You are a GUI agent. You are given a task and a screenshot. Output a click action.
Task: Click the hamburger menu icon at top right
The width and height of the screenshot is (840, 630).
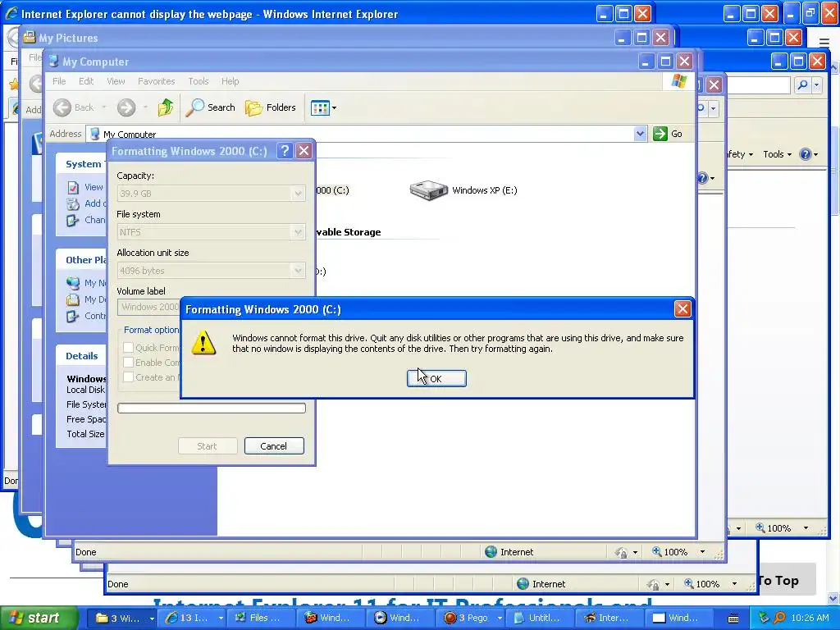click(x=824, y=42)
